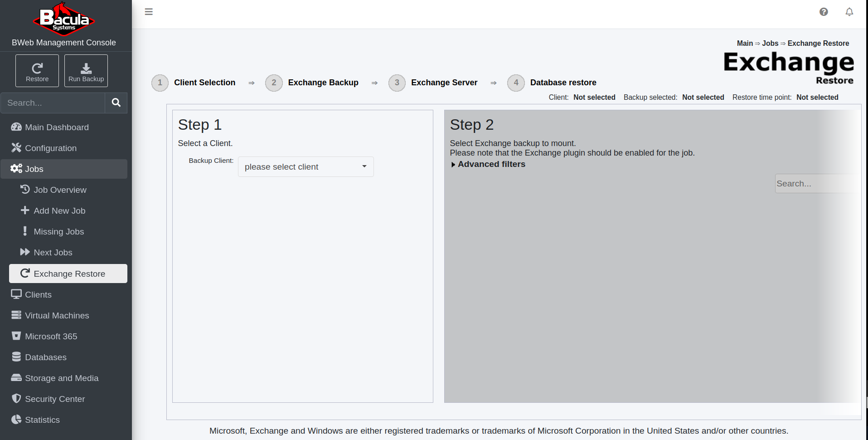Open Microsoft 365 section
Viewport: 868px width, 440px height.
point(64,336)
